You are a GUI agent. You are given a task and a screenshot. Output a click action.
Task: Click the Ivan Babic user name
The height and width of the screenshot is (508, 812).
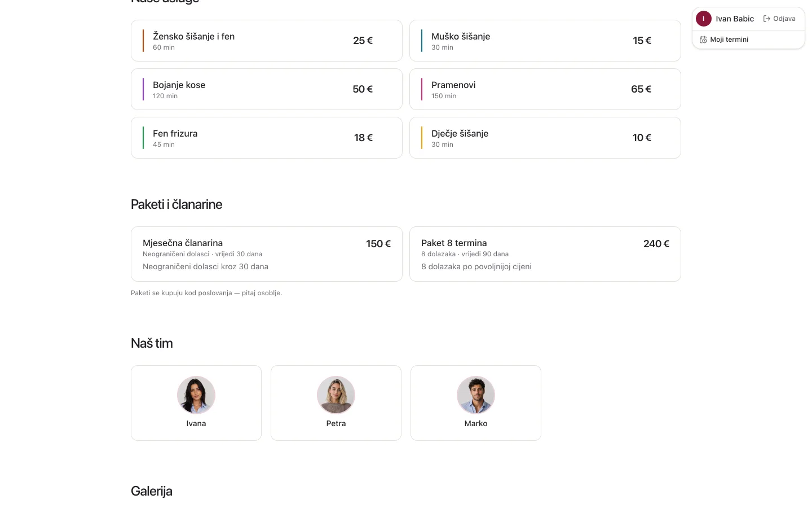pyautogui.click(x=735, y=19)
